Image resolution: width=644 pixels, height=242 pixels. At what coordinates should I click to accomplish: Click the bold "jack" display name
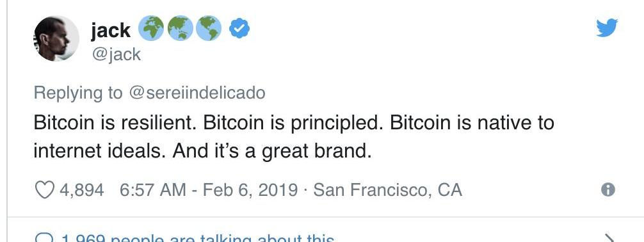tap(111, 30)
